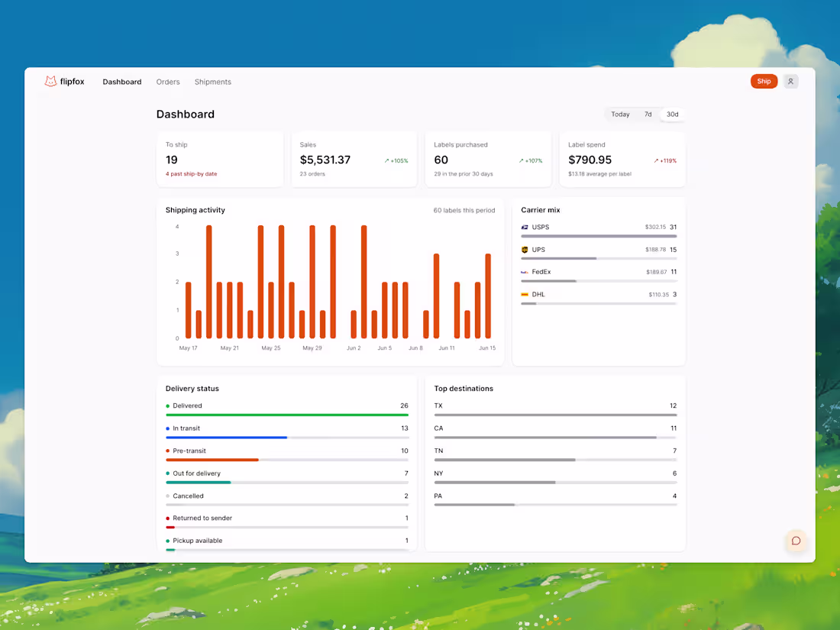Click Labels purchased +107% trend indicator
This screenshot has height=630, width=840.
531,160
